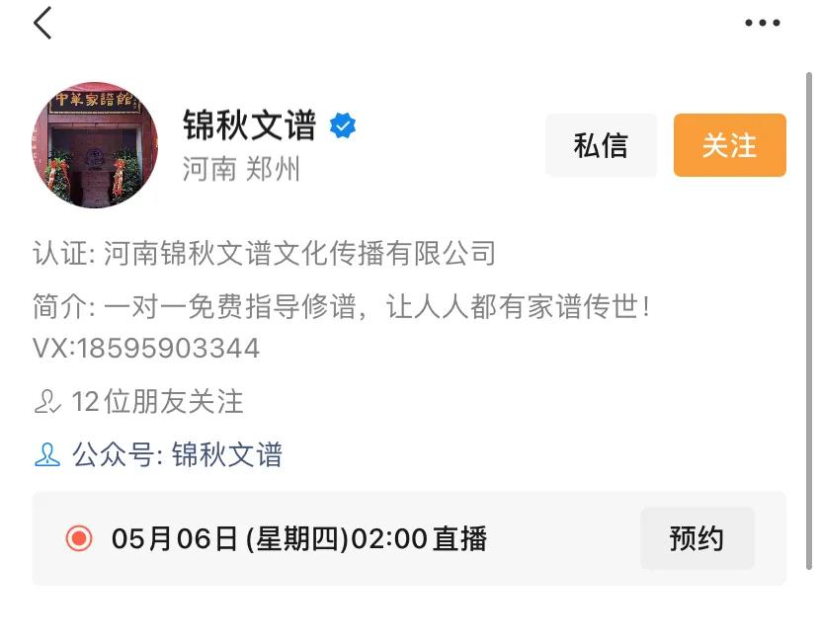
Task: Click the 锦秋文谱 account name title
Action: coord(249,125)
